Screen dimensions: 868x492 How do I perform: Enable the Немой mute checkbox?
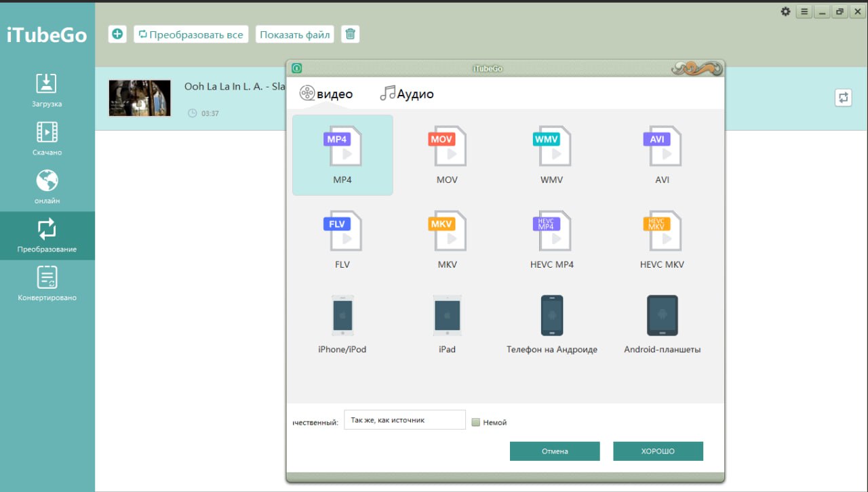point(475,422)
